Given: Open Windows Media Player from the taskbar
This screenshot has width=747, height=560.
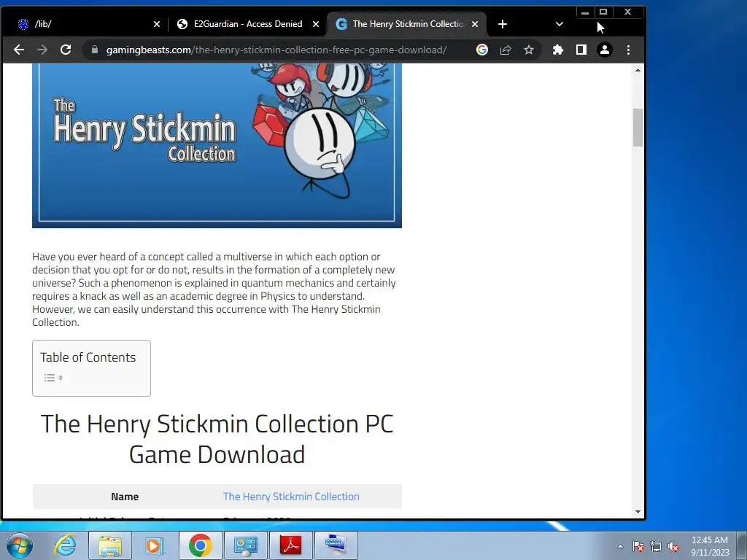Looking at the screenshot, I should coord(155,545).
